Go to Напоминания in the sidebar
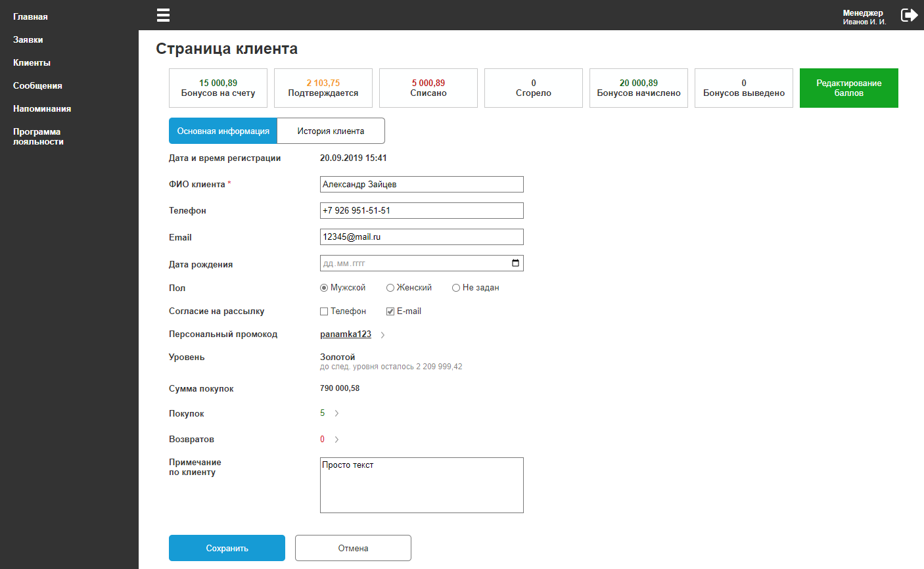924x569 pixels. [x=42, y=108]
